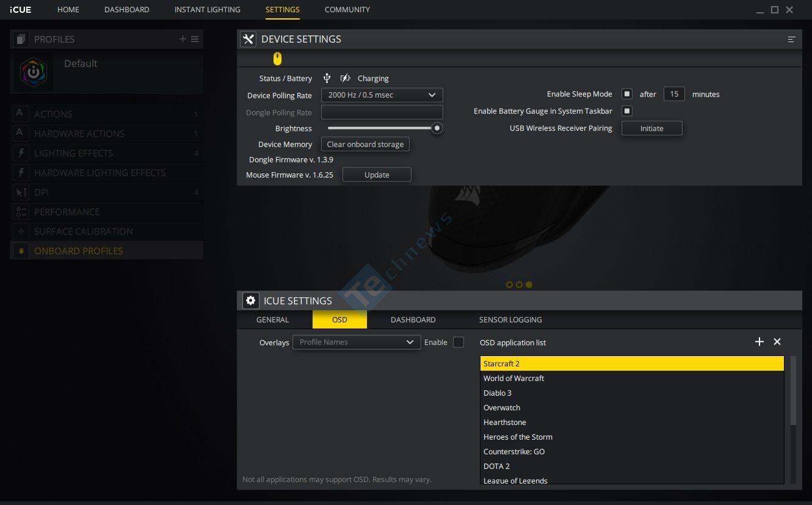Open the Device Polling Rate dropdown
Image resolution: width=812 pixels, height=505 pixels.
click(382, 95)
